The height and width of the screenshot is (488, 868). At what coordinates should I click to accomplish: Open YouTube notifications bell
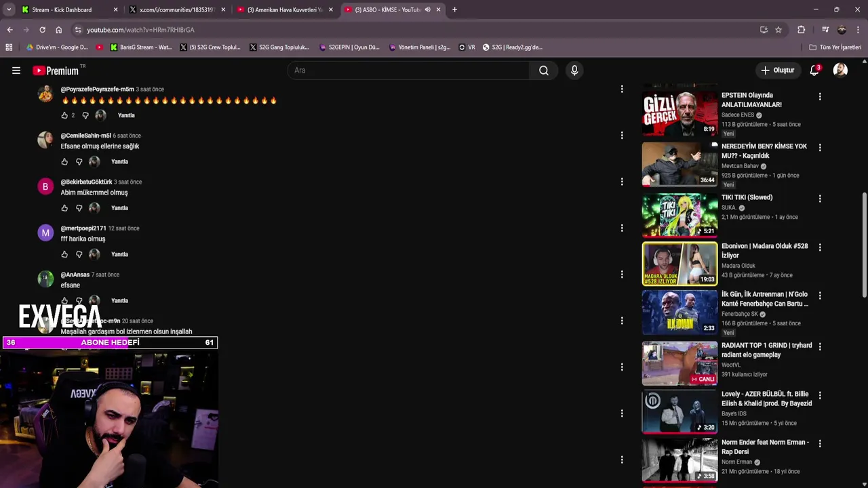pos(814,70)
